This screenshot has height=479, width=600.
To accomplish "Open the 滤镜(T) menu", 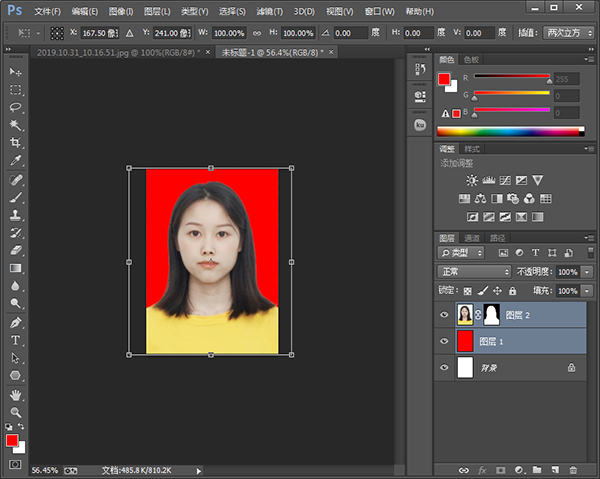I will (x=269, y=11).
